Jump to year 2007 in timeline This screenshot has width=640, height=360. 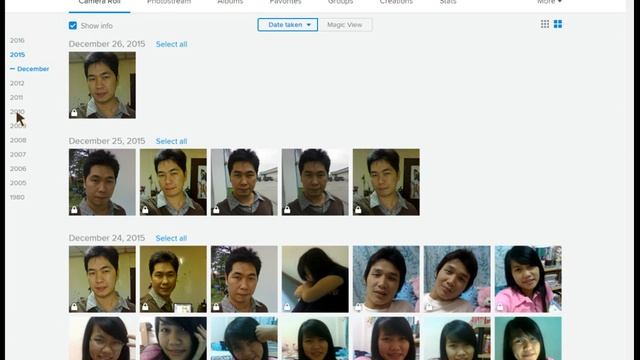point(18,155)
